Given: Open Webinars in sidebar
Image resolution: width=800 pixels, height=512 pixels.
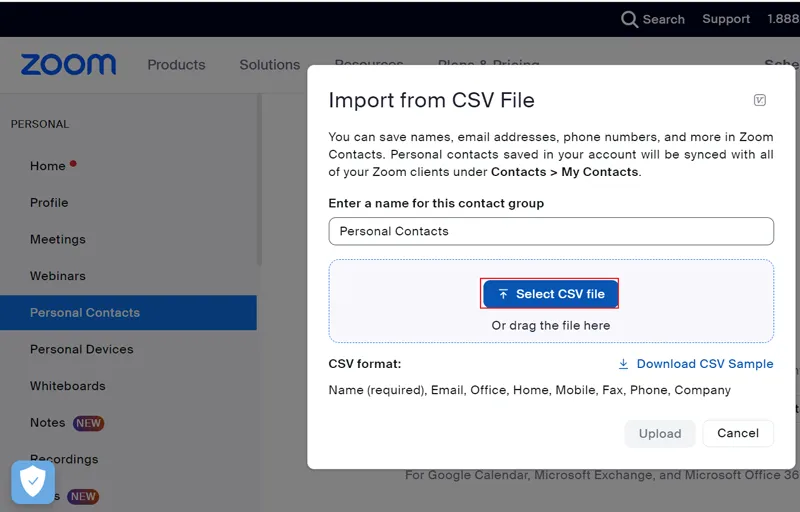Looking at the screenshot, I should click(58, 276).
